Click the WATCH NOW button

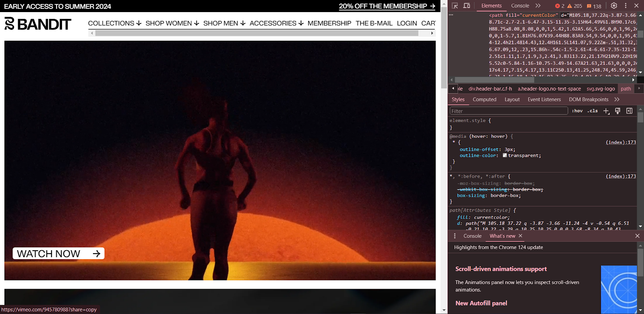[58, 254]
